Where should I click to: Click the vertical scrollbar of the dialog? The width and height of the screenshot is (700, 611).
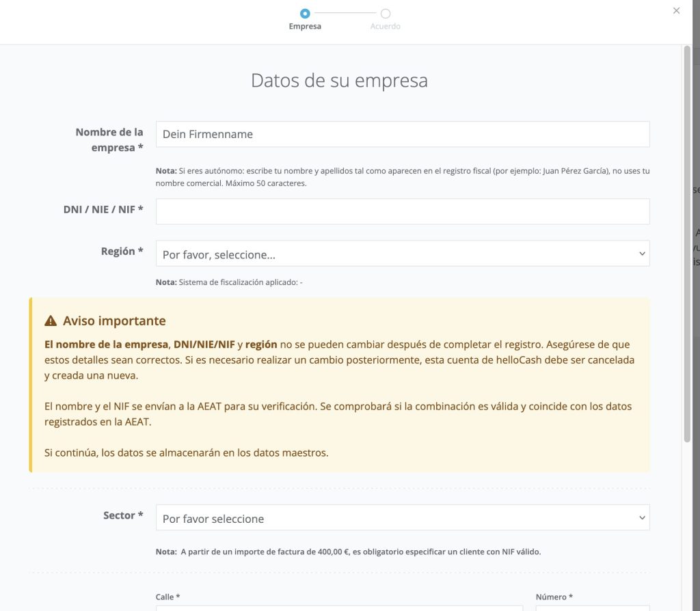(687, 244)
